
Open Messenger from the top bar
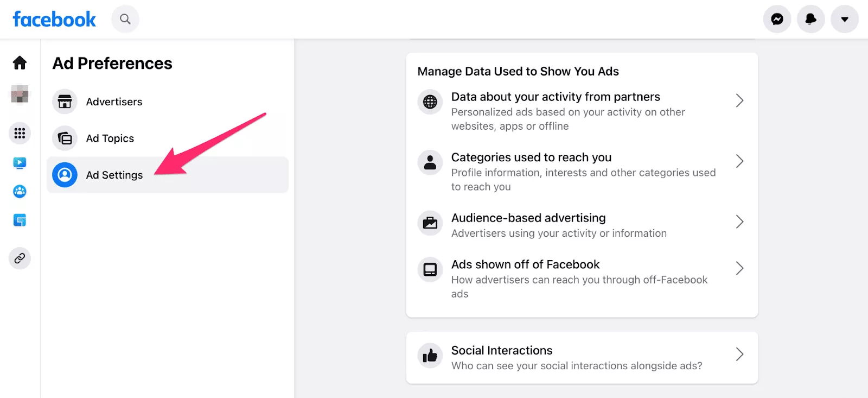point(777,20)
